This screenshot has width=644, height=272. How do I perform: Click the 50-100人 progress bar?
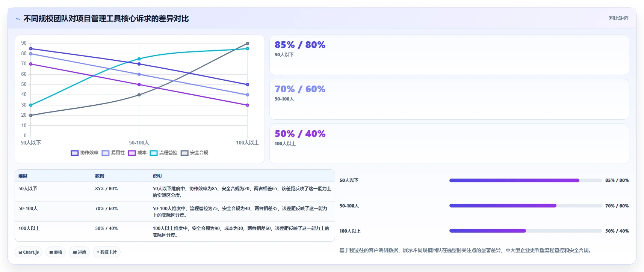click(526, 206)
